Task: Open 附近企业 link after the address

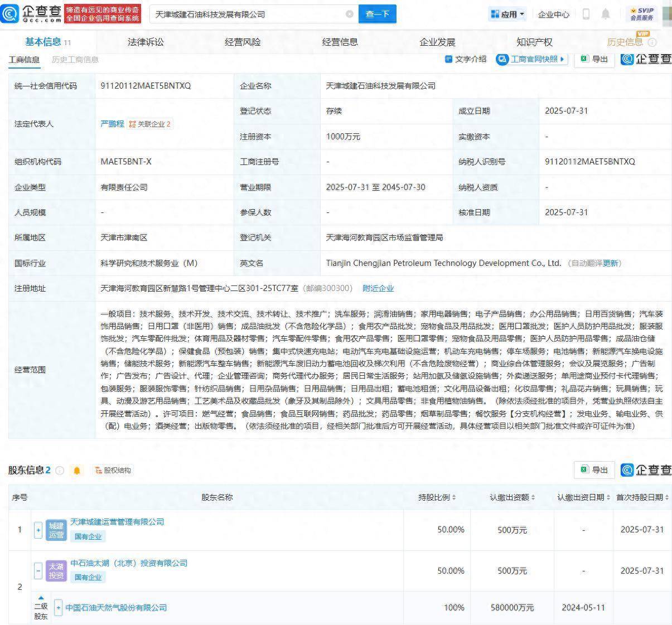Action: point(378,288)
